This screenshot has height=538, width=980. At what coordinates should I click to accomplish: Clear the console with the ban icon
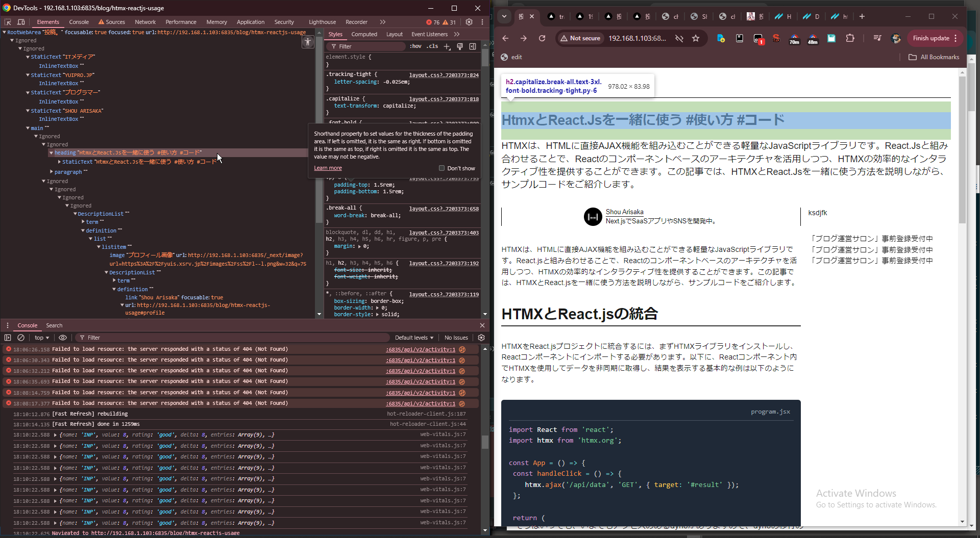tap(20, 338)
